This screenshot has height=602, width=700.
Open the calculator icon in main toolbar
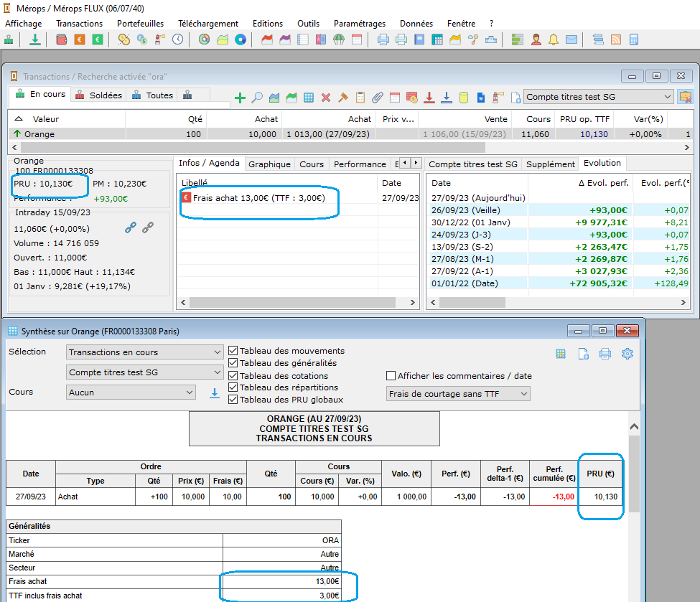[633, 39]
